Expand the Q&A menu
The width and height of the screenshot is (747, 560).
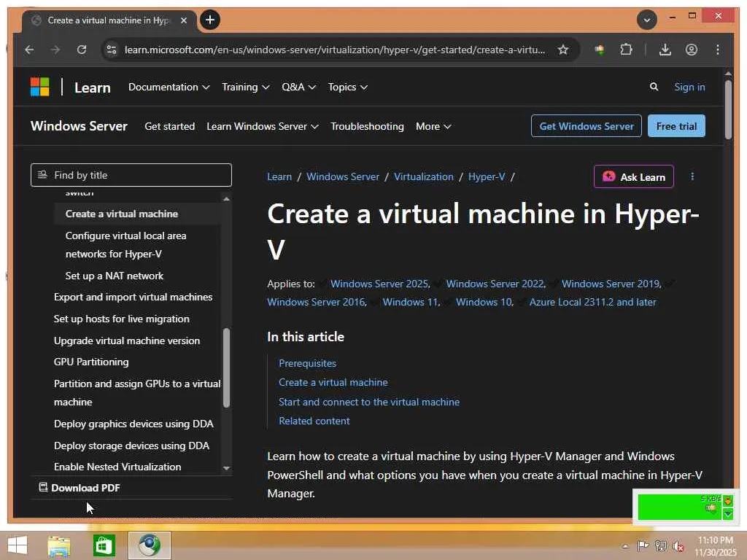pyautogui.click(x=298, y=87)
